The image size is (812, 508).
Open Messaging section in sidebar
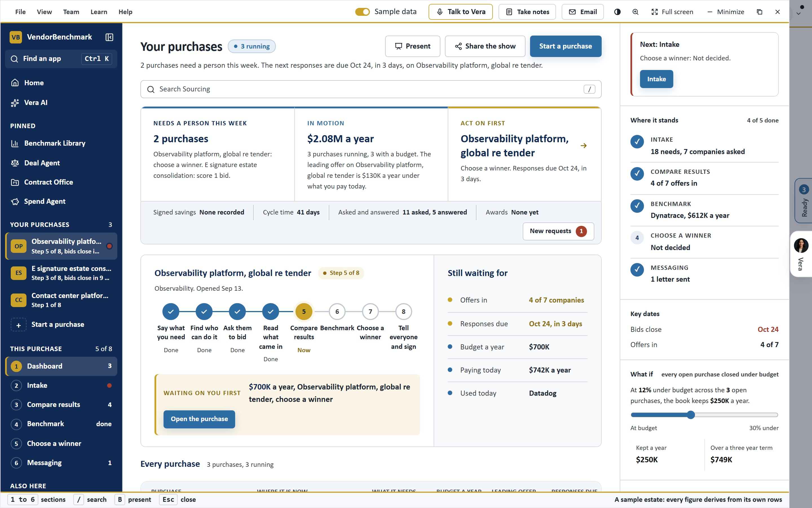[61, 463]
